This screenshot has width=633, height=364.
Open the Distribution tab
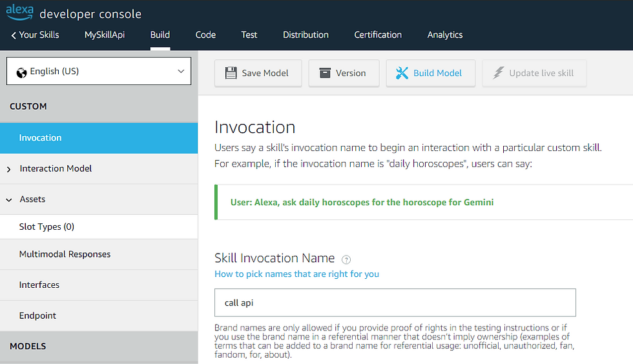pos(306,35)
